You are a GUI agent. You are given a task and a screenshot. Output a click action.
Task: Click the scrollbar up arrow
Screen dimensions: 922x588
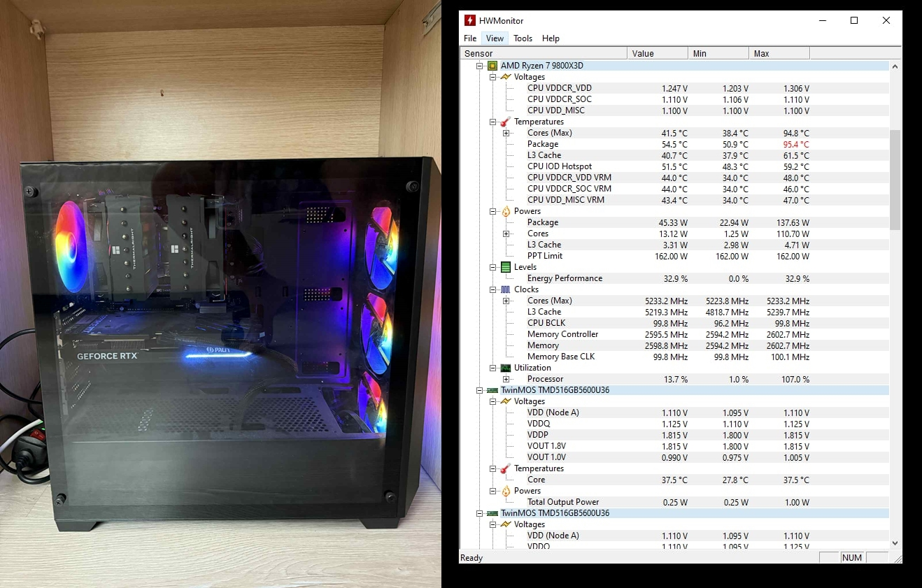tap(895, 66)
